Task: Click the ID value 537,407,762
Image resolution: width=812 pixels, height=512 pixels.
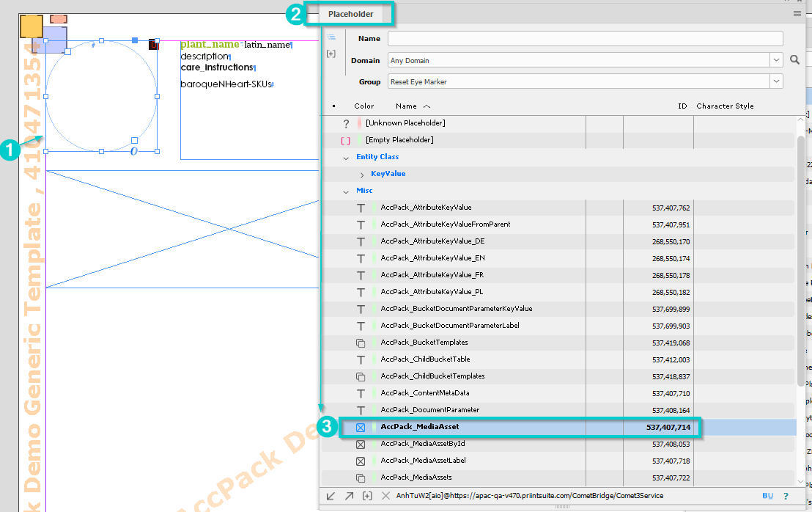Action: pos(671,208)
